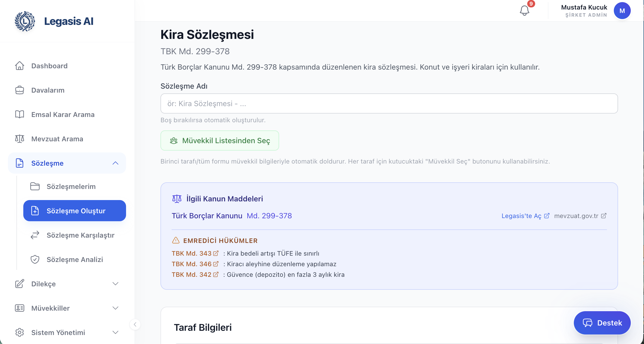Click the Davalarım briefcase icon
This screenshot has width=644, height=344.
[x=20, y=90]
